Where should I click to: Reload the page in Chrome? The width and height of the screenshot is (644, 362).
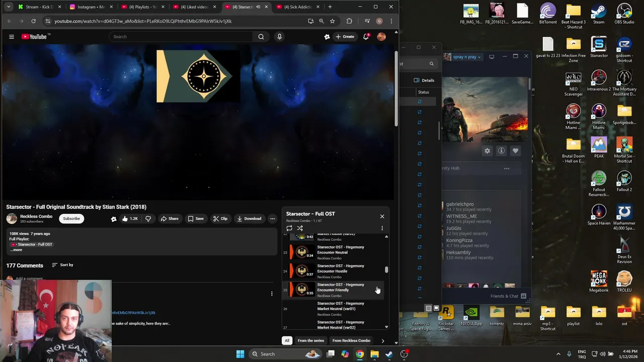point(33,21)
